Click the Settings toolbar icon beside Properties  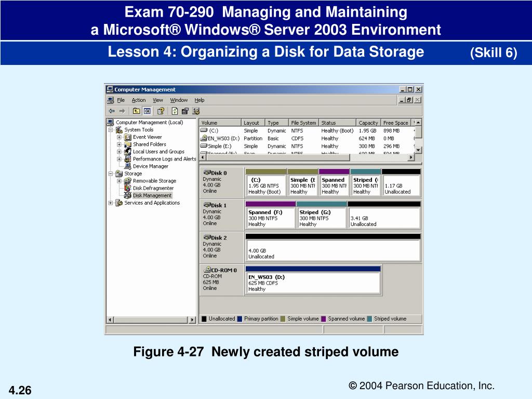tap(196, 111)
